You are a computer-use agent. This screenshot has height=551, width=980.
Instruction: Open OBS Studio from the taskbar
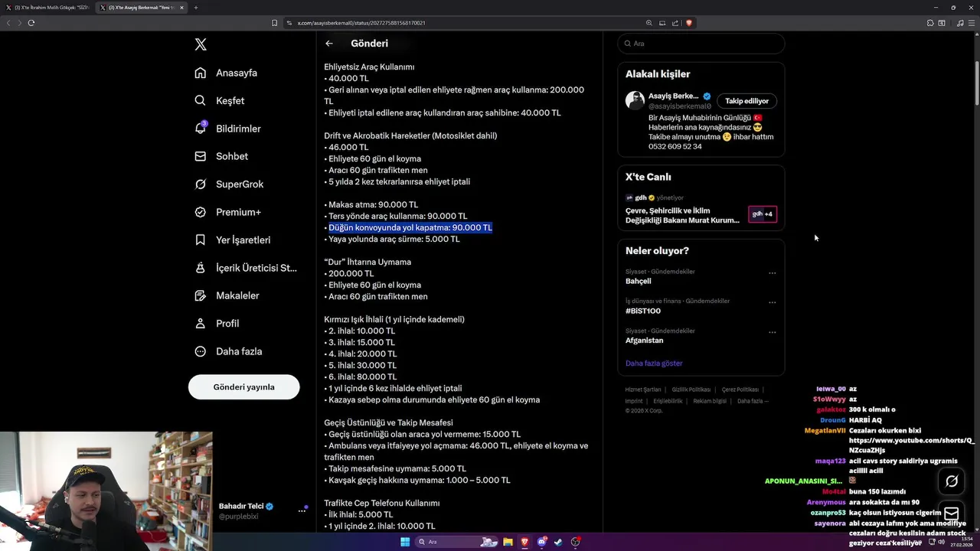coord(575,542)
